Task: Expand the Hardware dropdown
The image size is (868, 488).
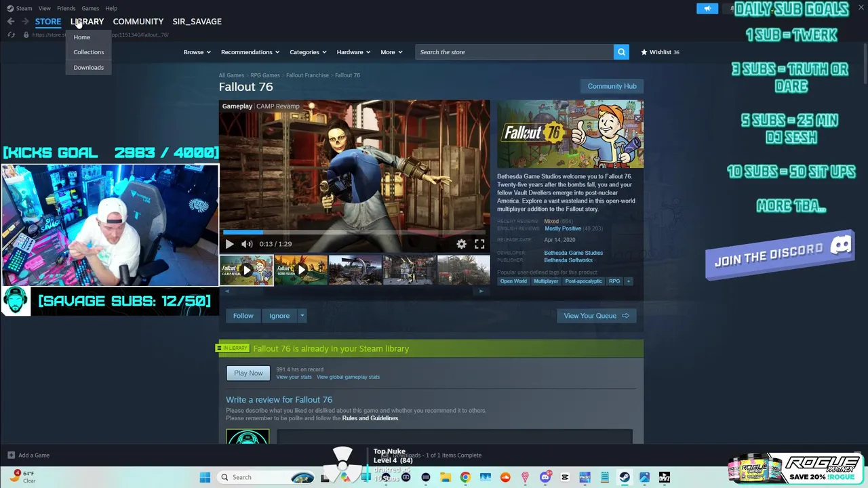Action: click(353, 52)
